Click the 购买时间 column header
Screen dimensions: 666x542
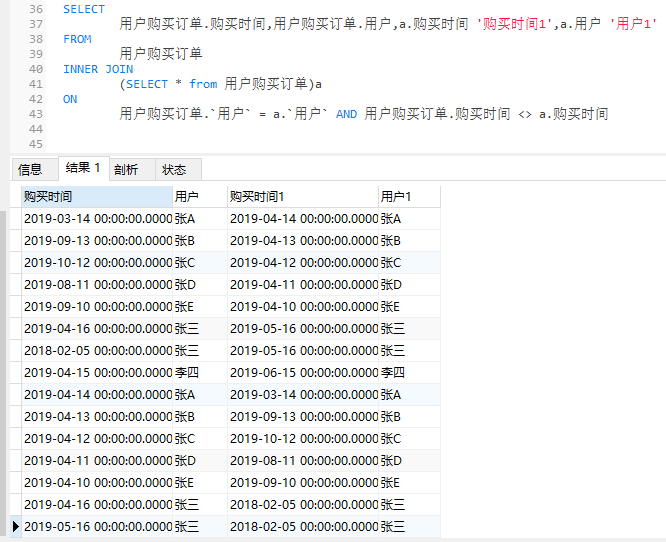tap(97, 197)
